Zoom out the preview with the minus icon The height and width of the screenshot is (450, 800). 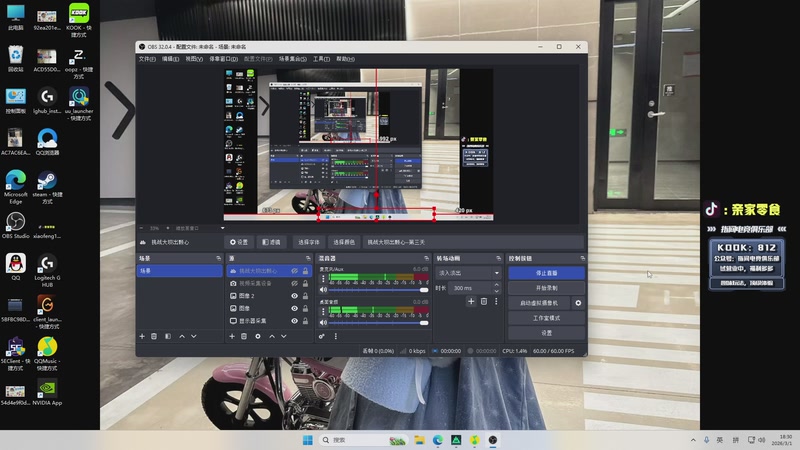click(x=141, y=228)
